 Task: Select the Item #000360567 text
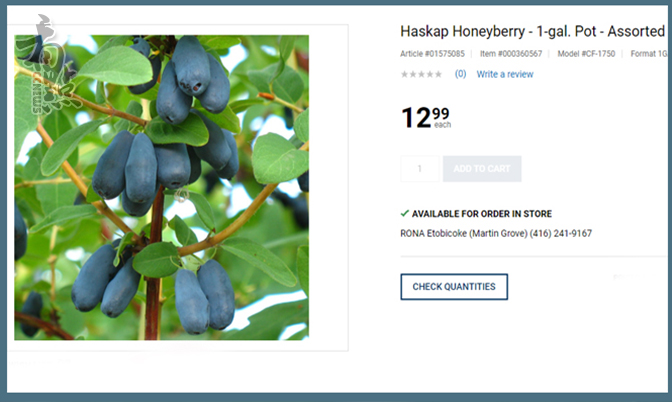click(511, 54)
